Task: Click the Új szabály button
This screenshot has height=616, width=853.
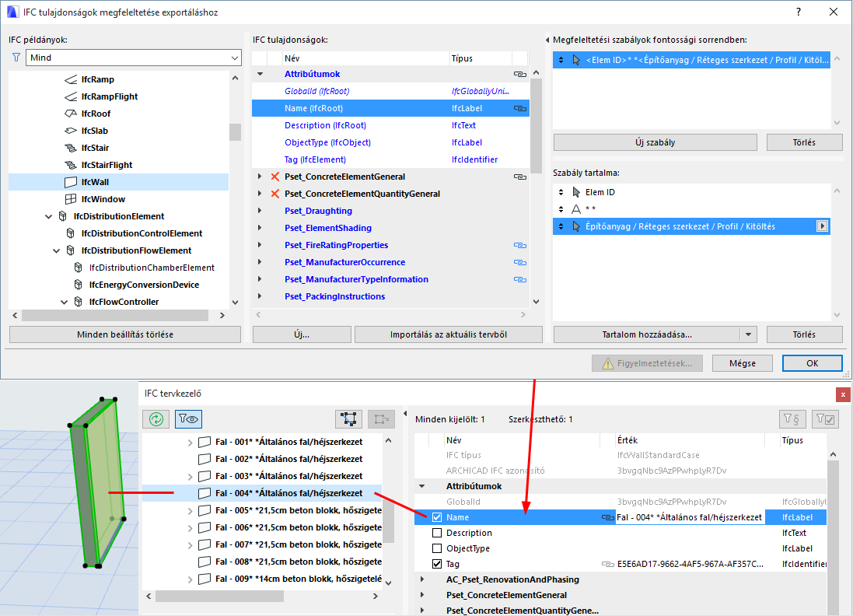Action: pos(655,142)
